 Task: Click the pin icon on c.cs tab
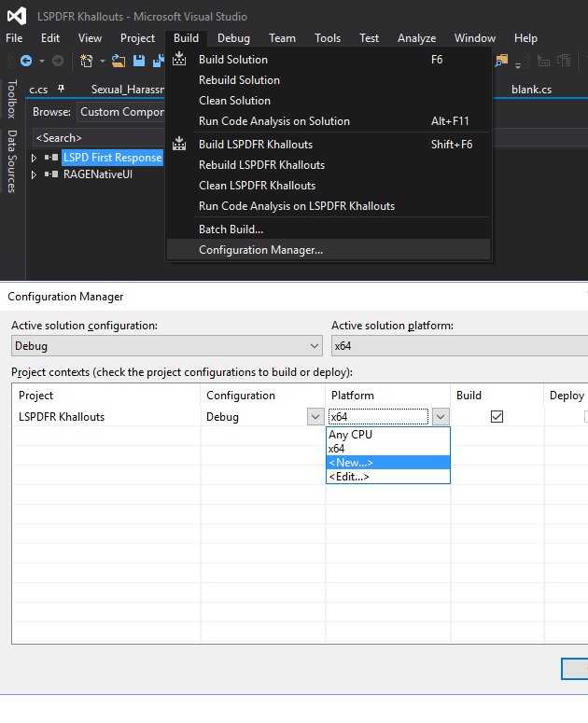pyautogui.click(x=62, y=90)
